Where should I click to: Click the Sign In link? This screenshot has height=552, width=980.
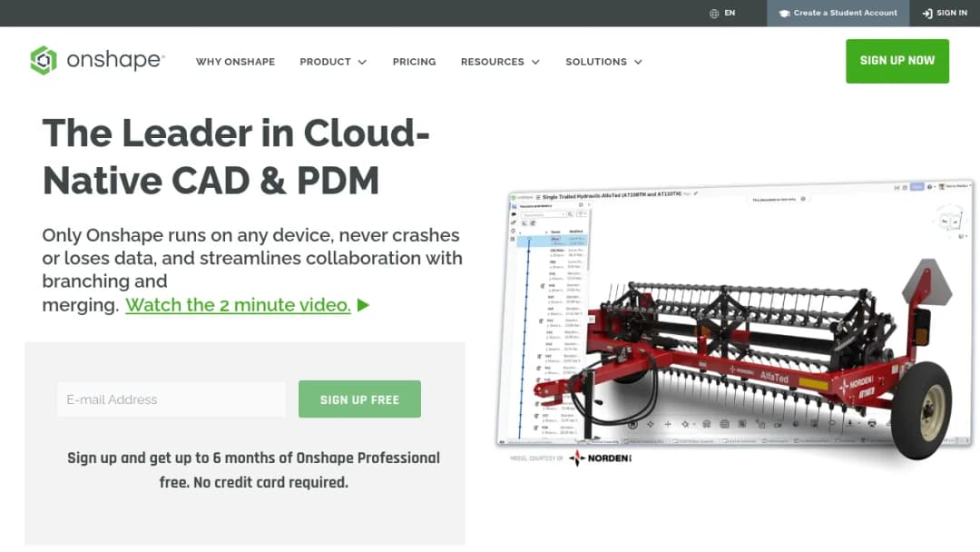click(945, 13)
